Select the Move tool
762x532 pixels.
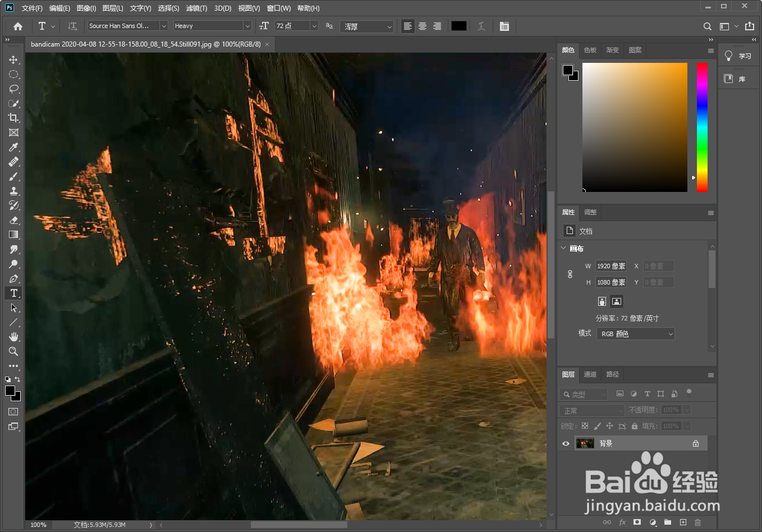tap(13, 59)
